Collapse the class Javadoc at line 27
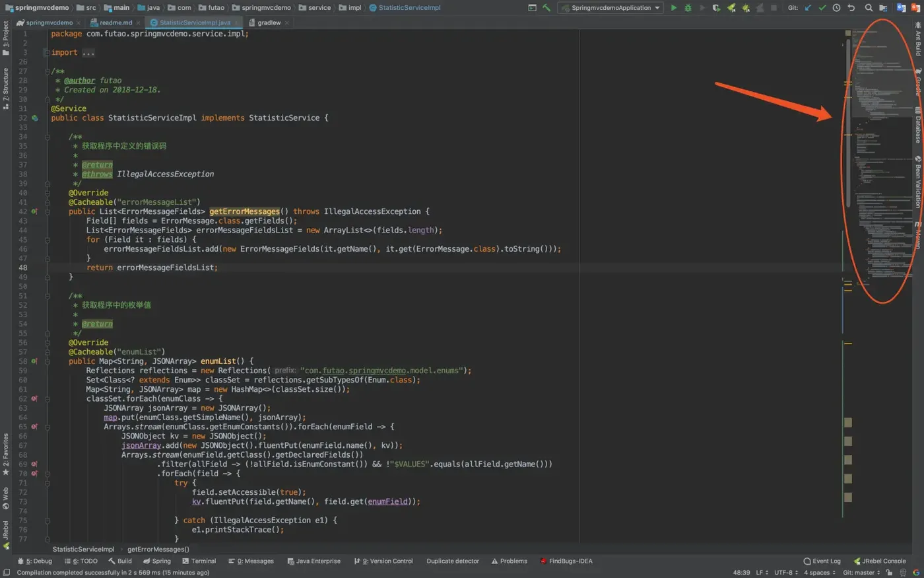924x578 pixels. (x=47, y=71)
